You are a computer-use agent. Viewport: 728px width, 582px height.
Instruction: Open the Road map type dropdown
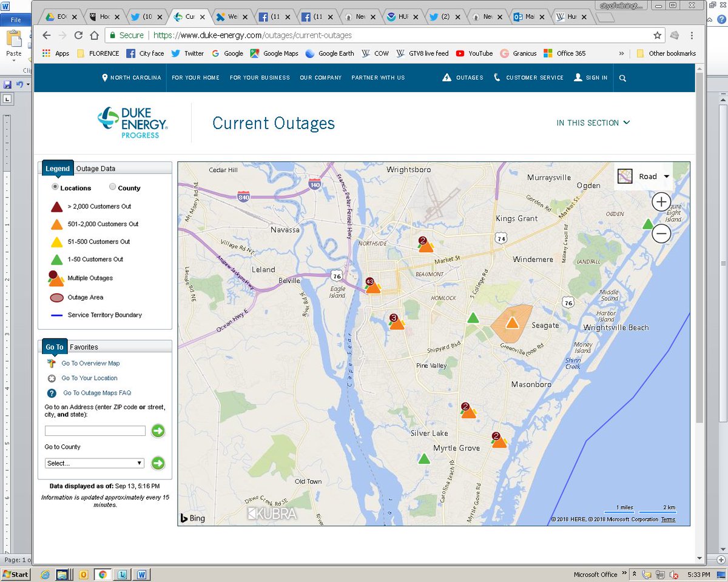(x=644, y=176)
